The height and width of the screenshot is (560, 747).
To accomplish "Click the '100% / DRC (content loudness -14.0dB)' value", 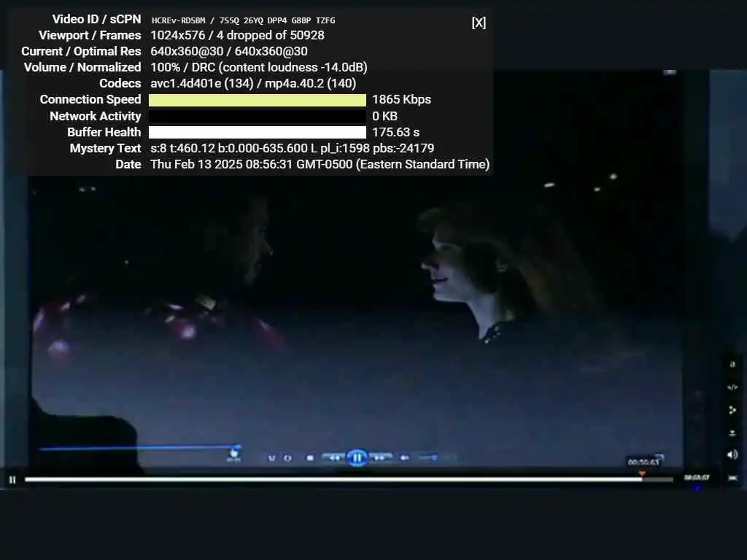I will [x=259, y=67].
